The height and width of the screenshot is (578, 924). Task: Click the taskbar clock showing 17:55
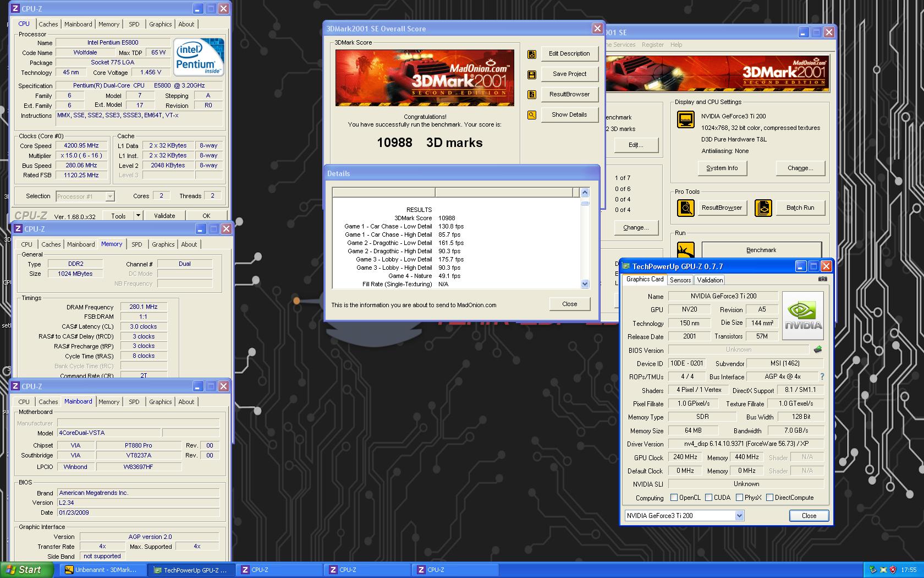pyautogui.click(x=909, y=570)
